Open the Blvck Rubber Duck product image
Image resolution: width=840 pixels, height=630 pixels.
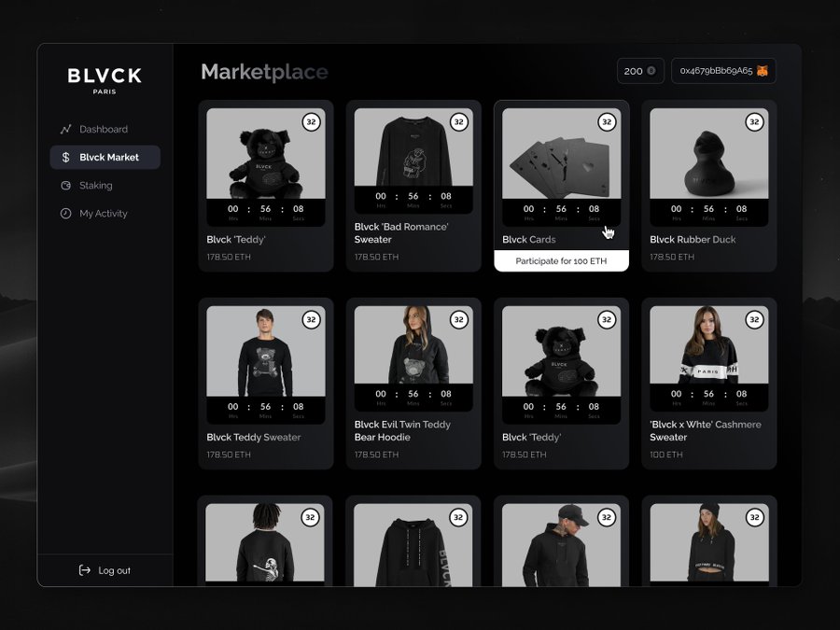[x=709, y=153]
